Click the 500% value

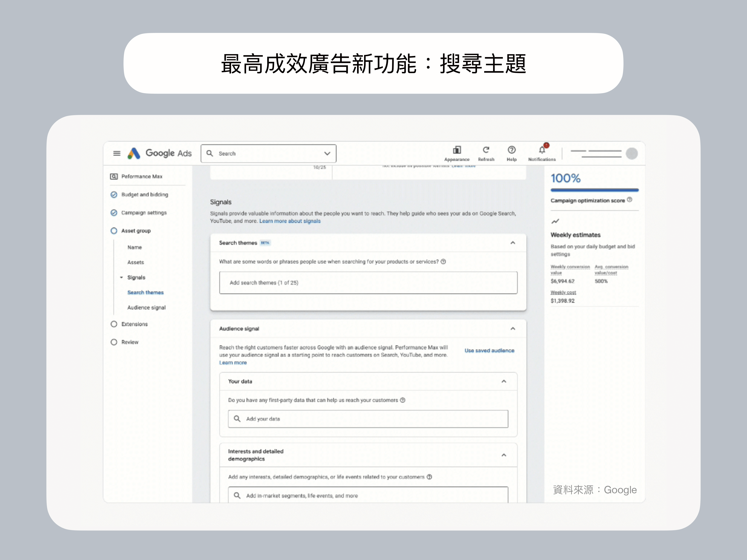click(x=601, y=281)
